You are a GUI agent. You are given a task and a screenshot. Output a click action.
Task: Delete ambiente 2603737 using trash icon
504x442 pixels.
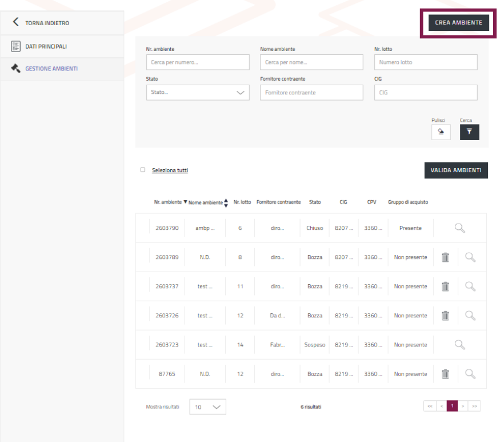point(446,286)
